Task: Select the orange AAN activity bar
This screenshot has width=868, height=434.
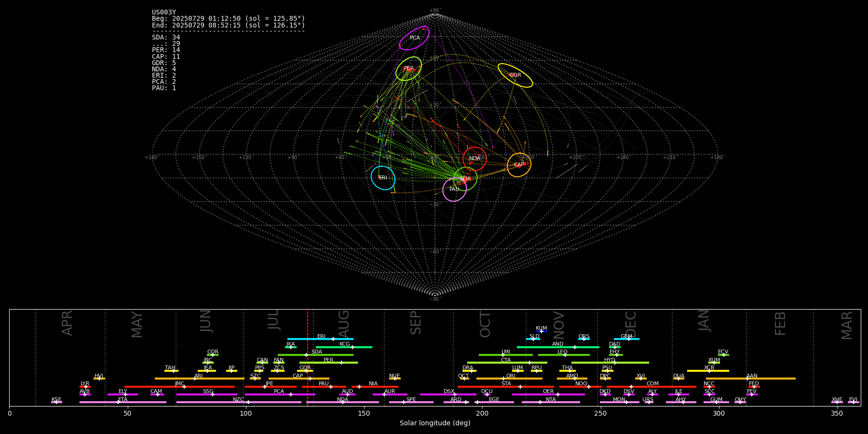Action: (x=751, y=379)
